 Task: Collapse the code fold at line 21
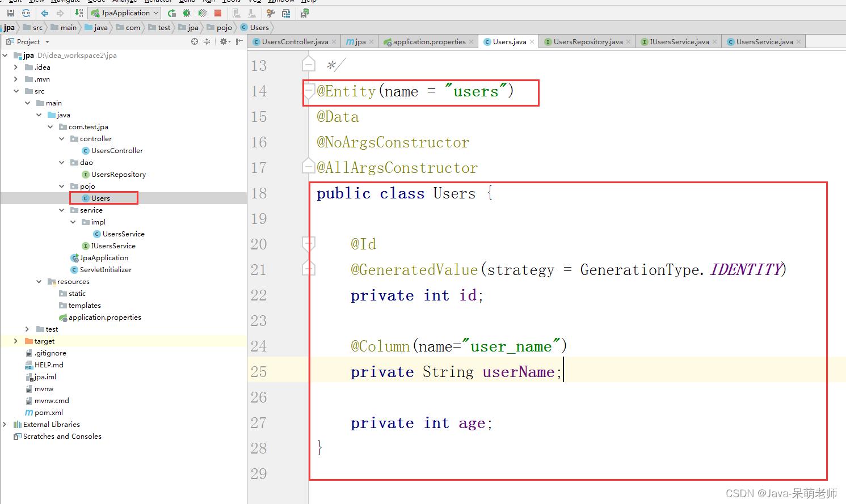point(308,269)
